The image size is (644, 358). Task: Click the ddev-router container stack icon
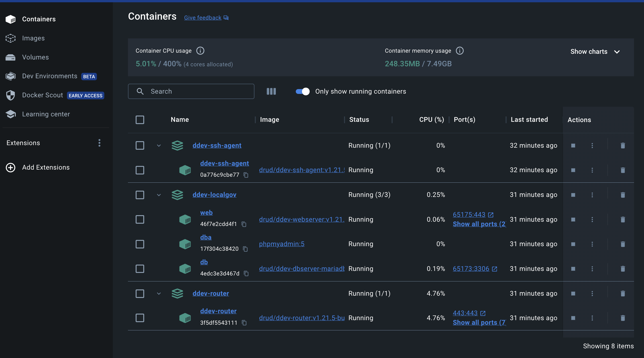176,293
